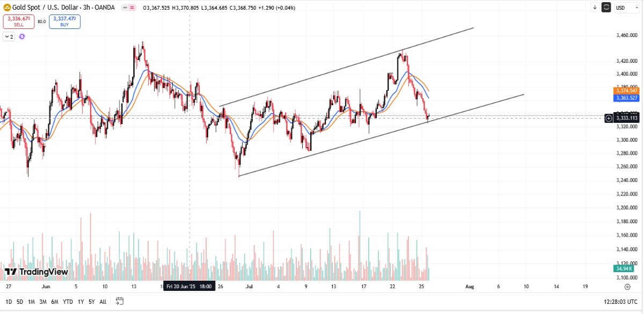Show All time range

(103, 302)
